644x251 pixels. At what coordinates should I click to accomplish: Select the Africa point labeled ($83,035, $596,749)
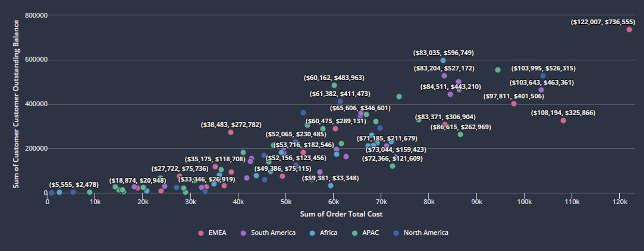pyautogui.click(x=443, y=61)
